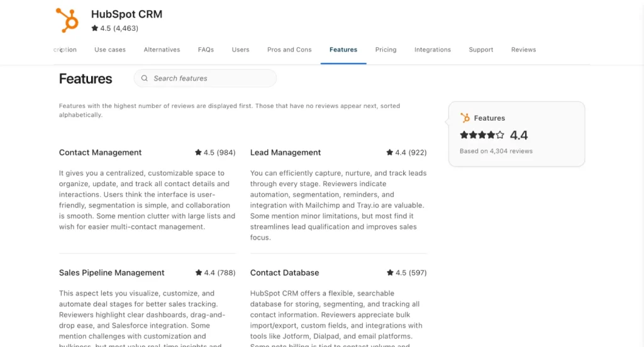The image size is (644, 347).
Task: Open the Alternatives tab
Action: (x=162, y=50)
